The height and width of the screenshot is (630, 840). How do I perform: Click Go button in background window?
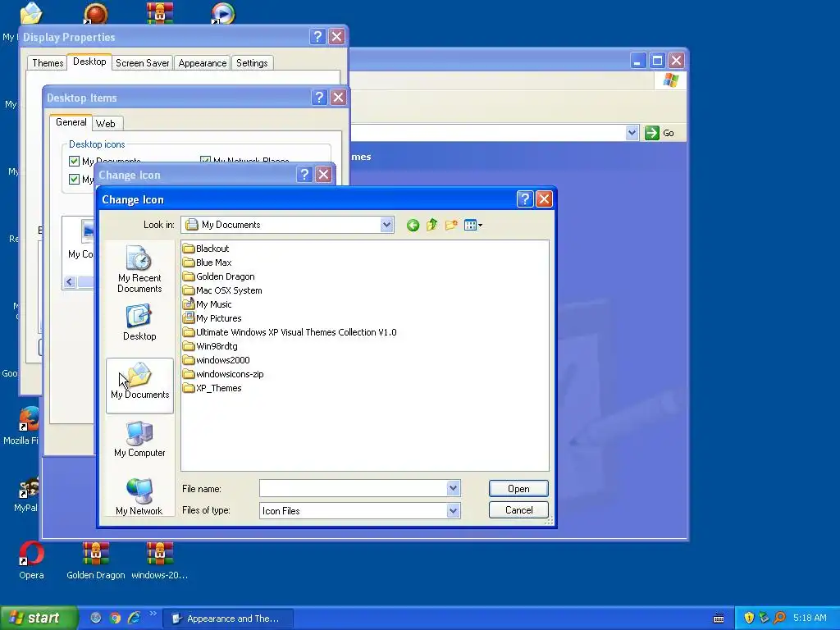tap(660, 133)
